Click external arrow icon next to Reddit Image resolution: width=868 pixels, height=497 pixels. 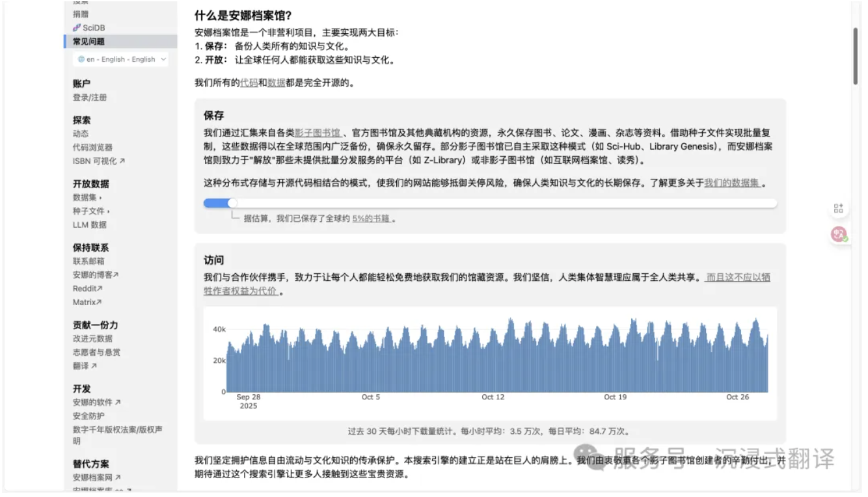pos(100,289)
